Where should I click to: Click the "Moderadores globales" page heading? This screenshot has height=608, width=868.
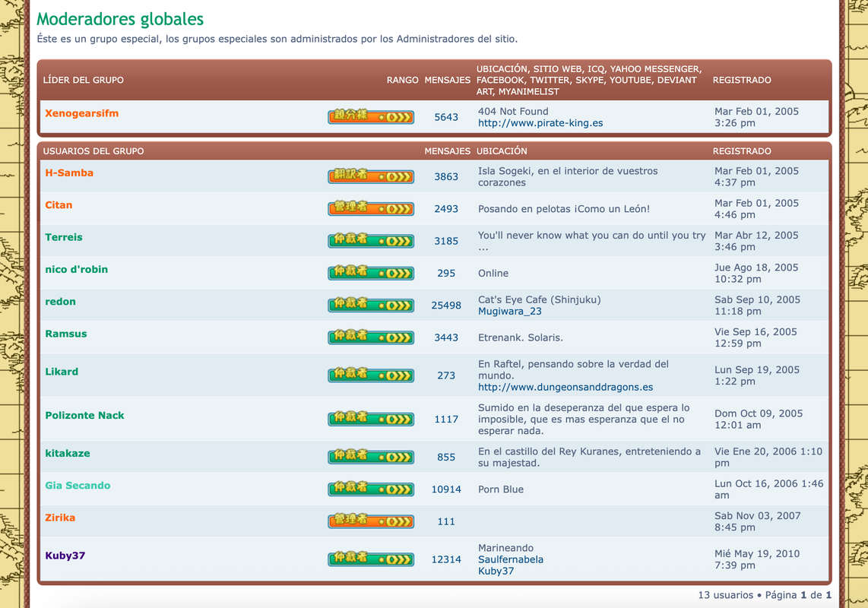point(120,20)
